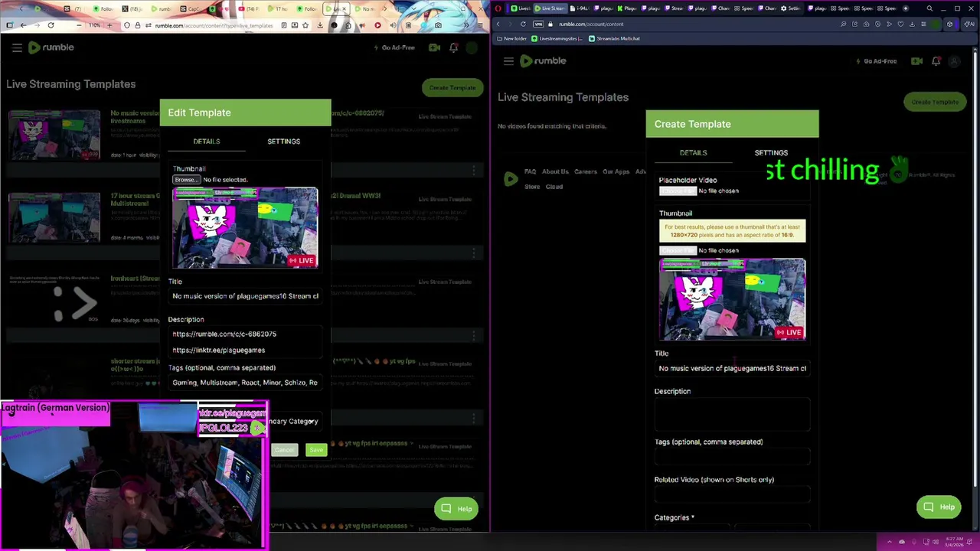Click Title field in Edit Template dialog
This screenshot has width=980, height=551.
coord(245,296)
